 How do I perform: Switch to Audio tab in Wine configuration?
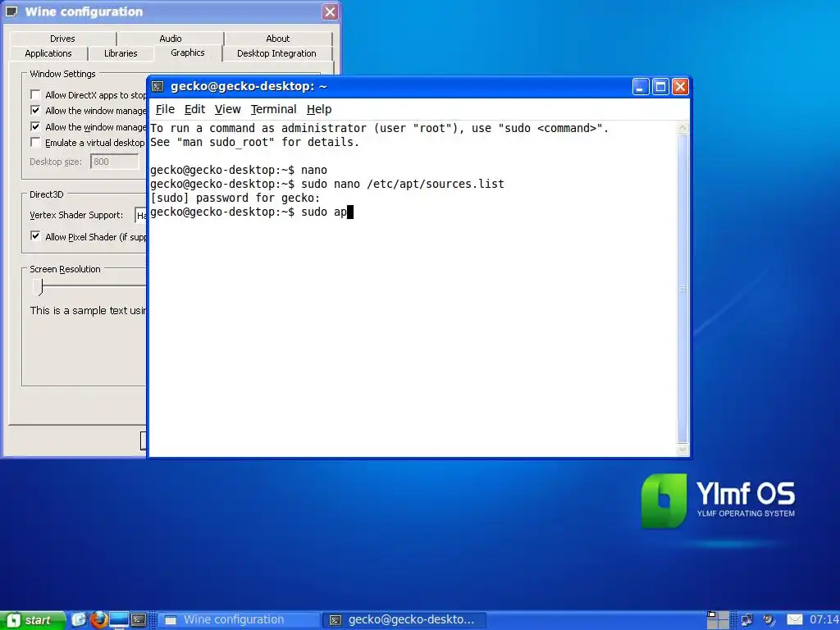(171, 39)
